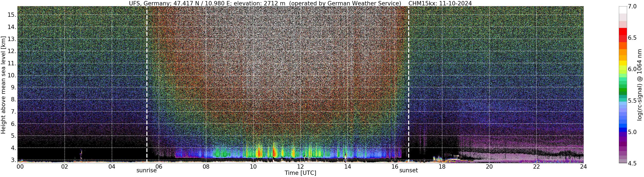The image size is (644, 177).
Task: Click the height axis tick '3.'
Action: pyautogui.click(x=13, y=160)
